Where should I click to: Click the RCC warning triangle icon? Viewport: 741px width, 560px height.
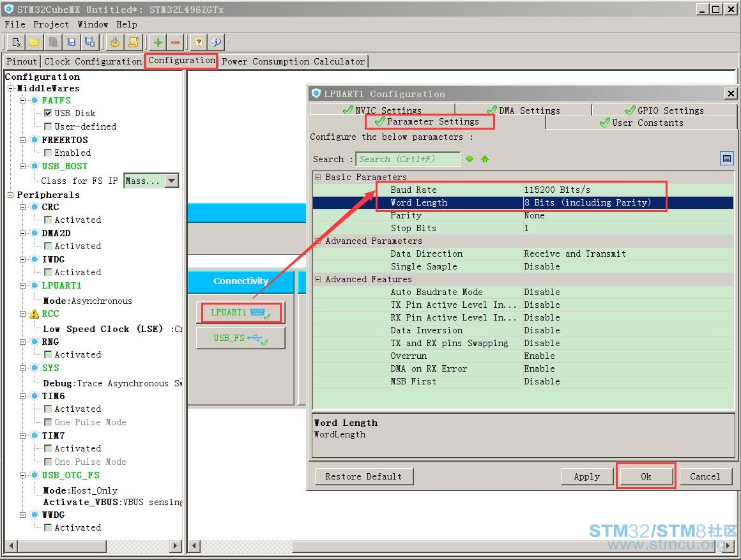click(x=34, y=314)
